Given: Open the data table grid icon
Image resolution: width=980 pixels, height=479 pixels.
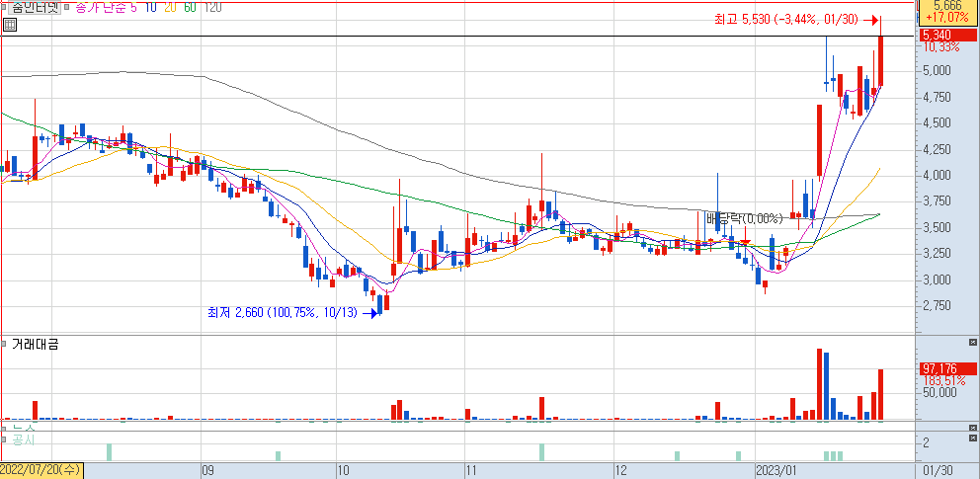Looking at the screenshot, I should tap(9, 25).
